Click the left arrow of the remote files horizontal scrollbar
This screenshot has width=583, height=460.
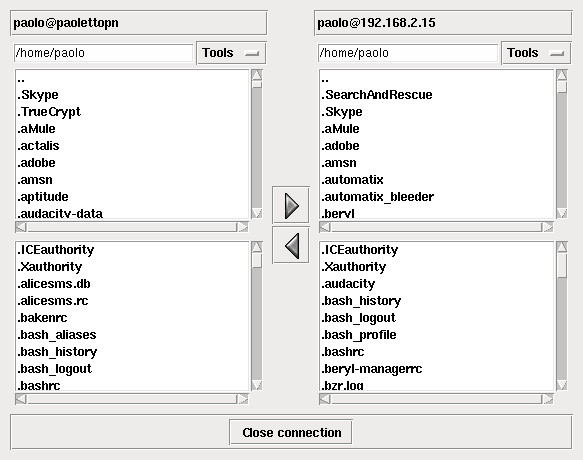325,399
